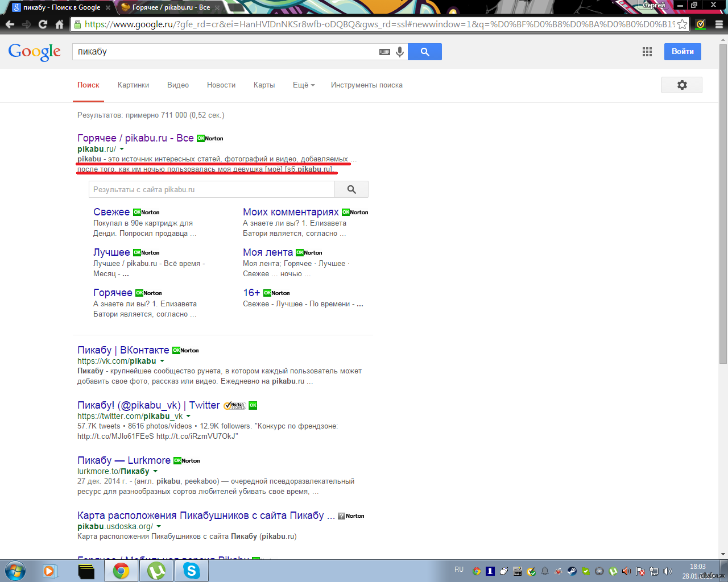Click the Google logo
Image resolution: width=728 pixels, height=582 pixels.
35,52
